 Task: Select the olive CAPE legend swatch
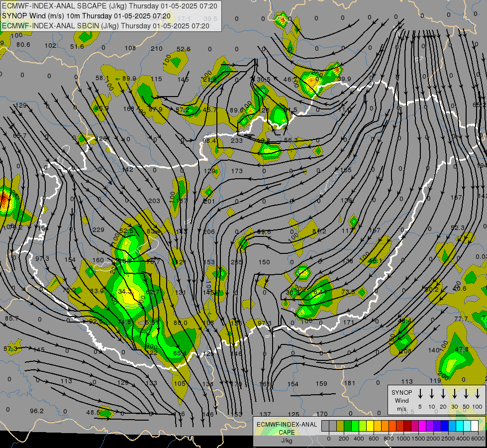(340, 426)
